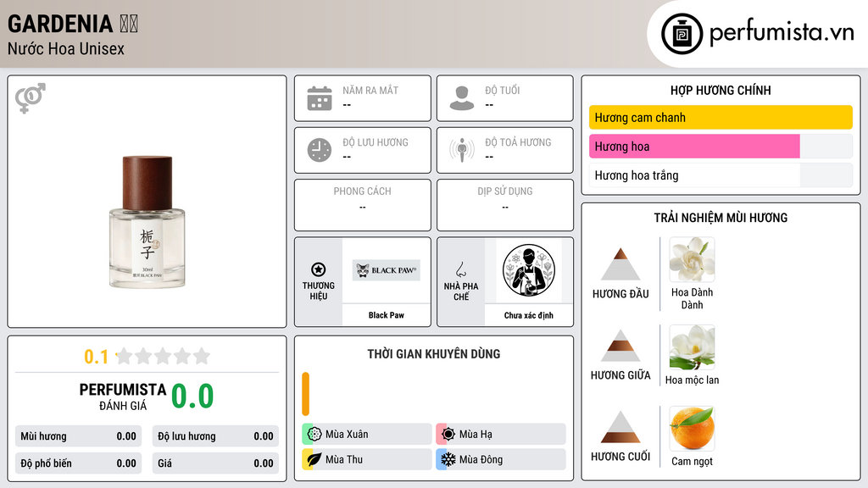
Task: Click the Mùa Xuân flower icon
Action: (x=314, y=435)
